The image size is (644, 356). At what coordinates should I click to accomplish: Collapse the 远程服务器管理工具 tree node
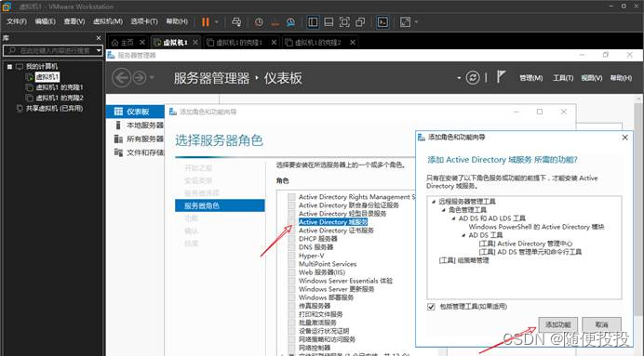click(x=434, y=202)
